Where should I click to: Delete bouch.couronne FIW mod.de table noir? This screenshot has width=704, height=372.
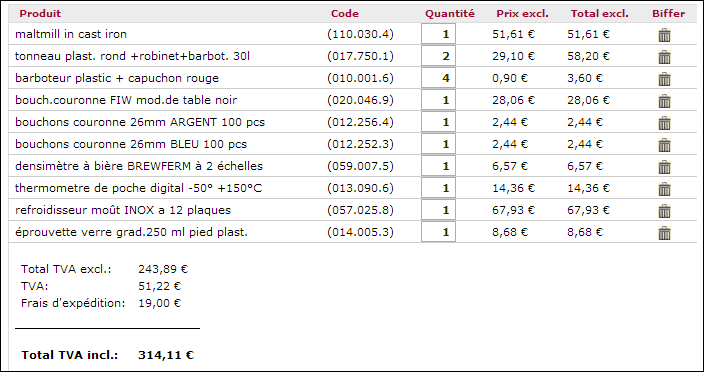(664, 101)
